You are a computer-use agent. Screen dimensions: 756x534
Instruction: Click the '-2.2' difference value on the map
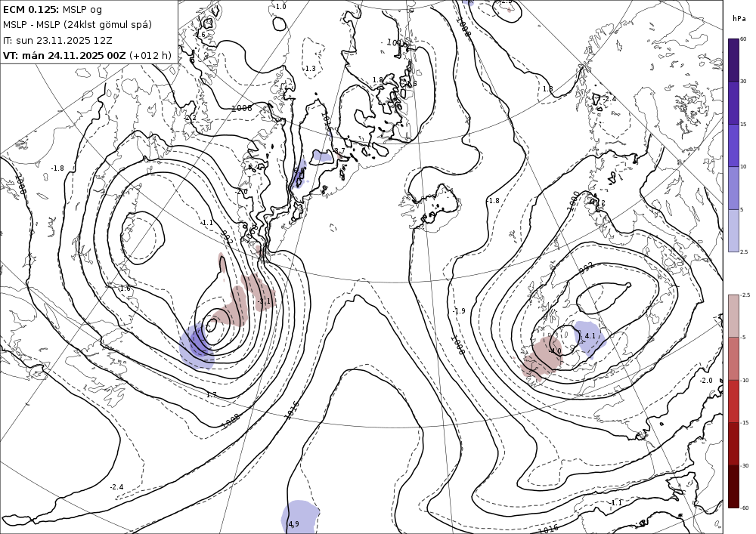(x=190, y=118)
